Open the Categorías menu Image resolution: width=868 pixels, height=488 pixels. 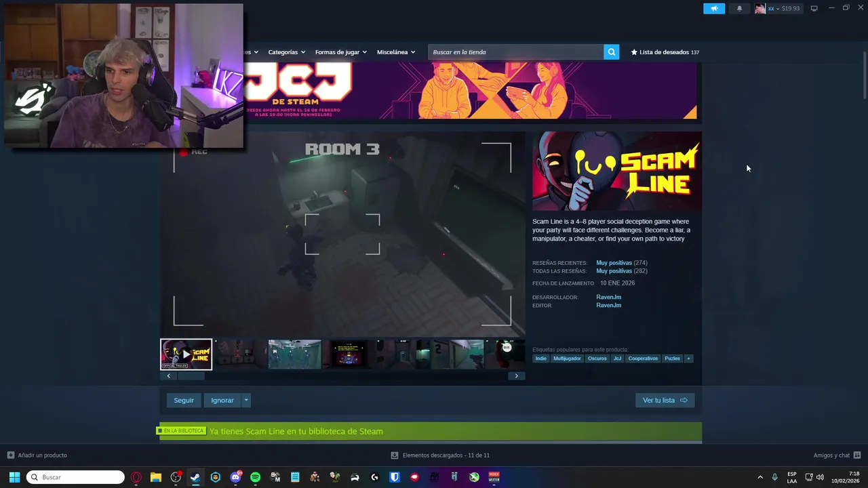click(x=286, y=52)
